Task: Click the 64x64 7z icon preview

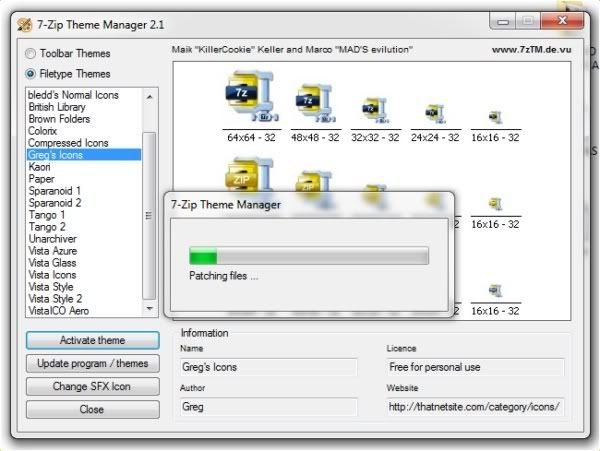Action: [251, 97]
